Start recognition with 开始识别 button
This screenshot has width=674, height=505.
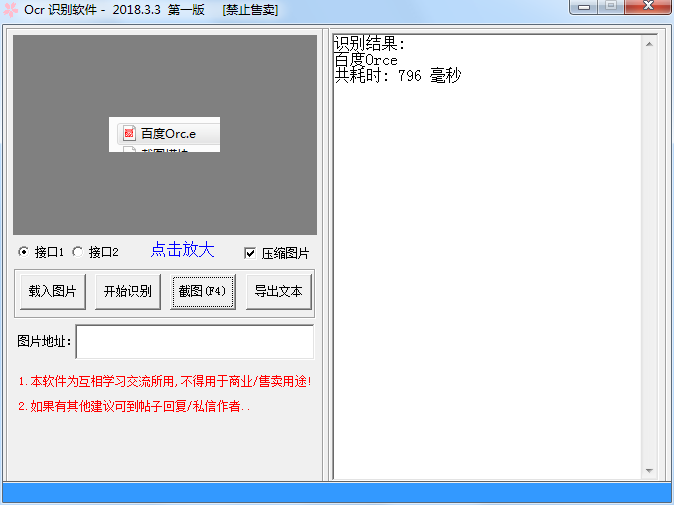point(128,292)
